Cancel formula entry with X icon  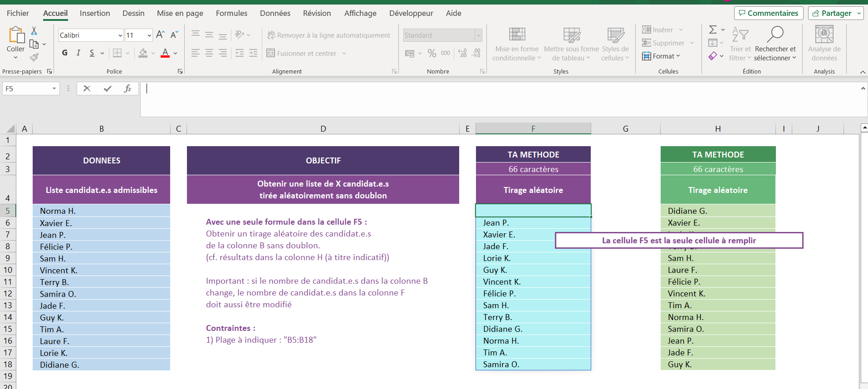[x=87, y=89]
